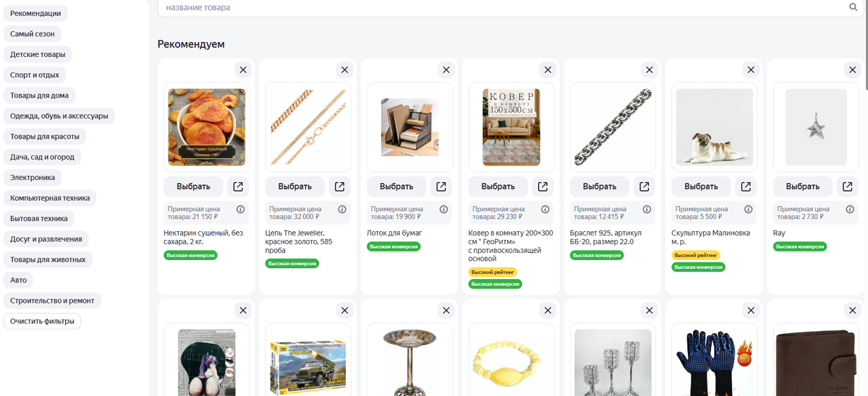
Task: Show price info for Цепь The Jeweller
Action: 342,210
